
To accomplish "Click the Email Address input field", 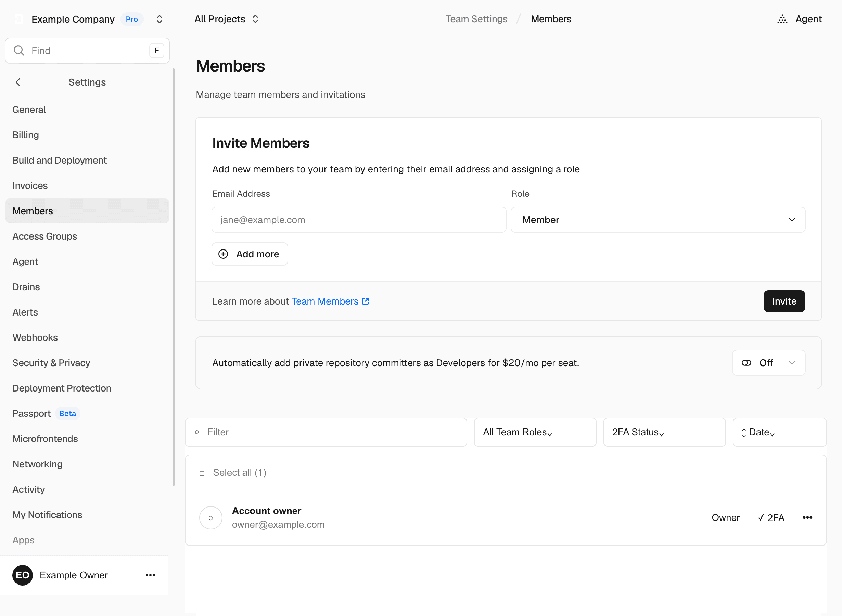I will [x=359, y=220].
